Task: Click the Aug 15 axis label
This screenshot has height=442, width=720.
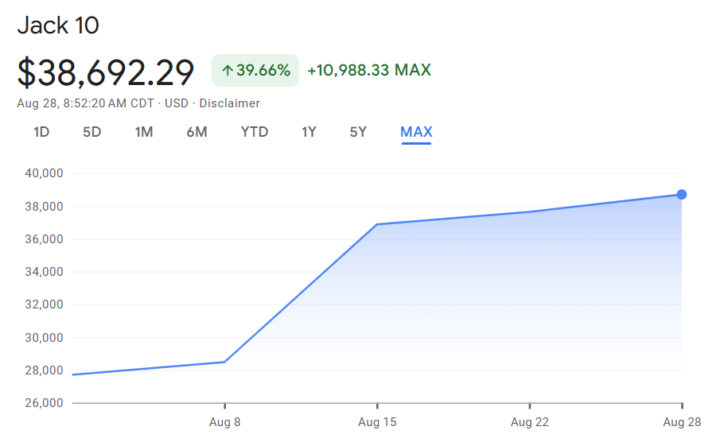Action: (377, 422)
